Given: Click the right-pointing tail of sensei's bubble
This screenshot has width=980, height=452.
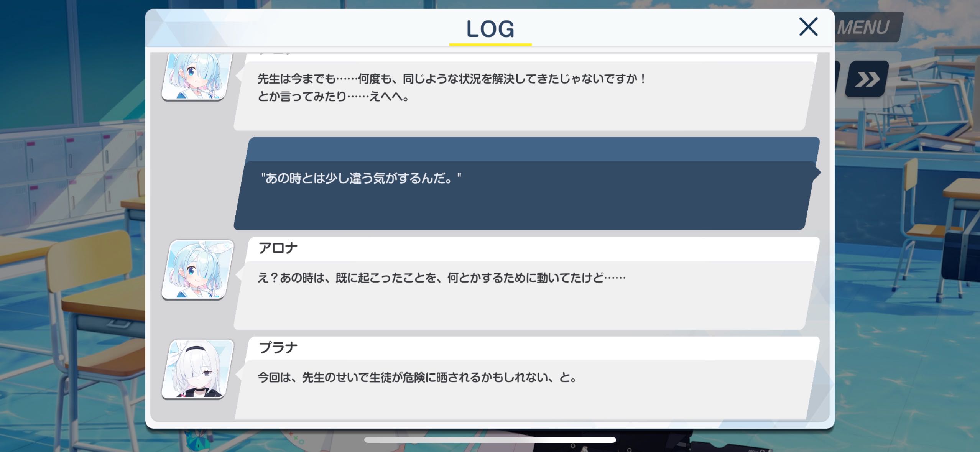Looking at the screenshot, I should (x=817, y=173).
